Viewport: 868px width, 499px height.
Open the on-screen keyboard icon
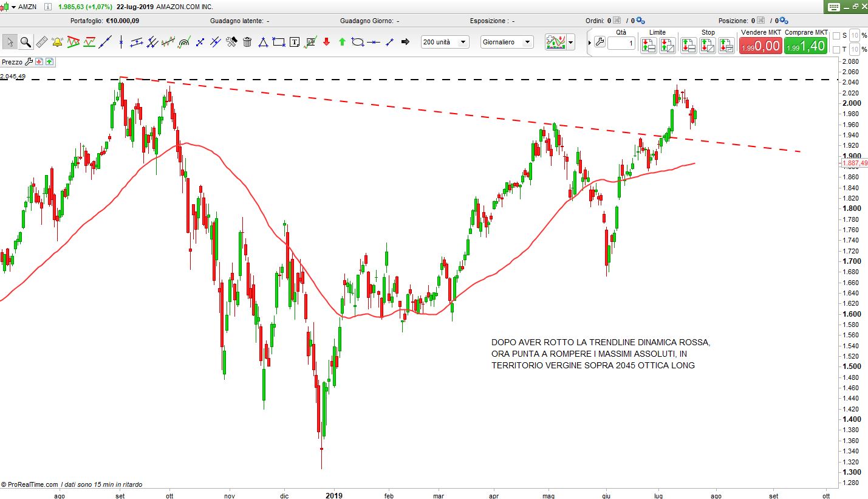coord(833,7)
